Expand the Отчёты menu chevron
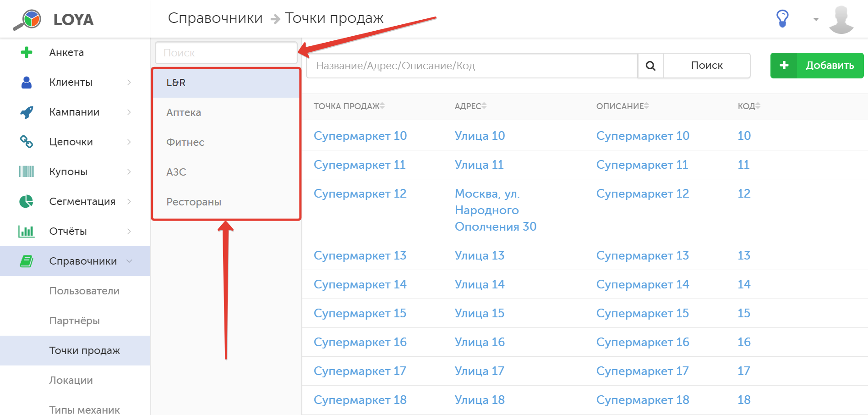868x415 pixels. pyautogui.click(x=129, y=231)
